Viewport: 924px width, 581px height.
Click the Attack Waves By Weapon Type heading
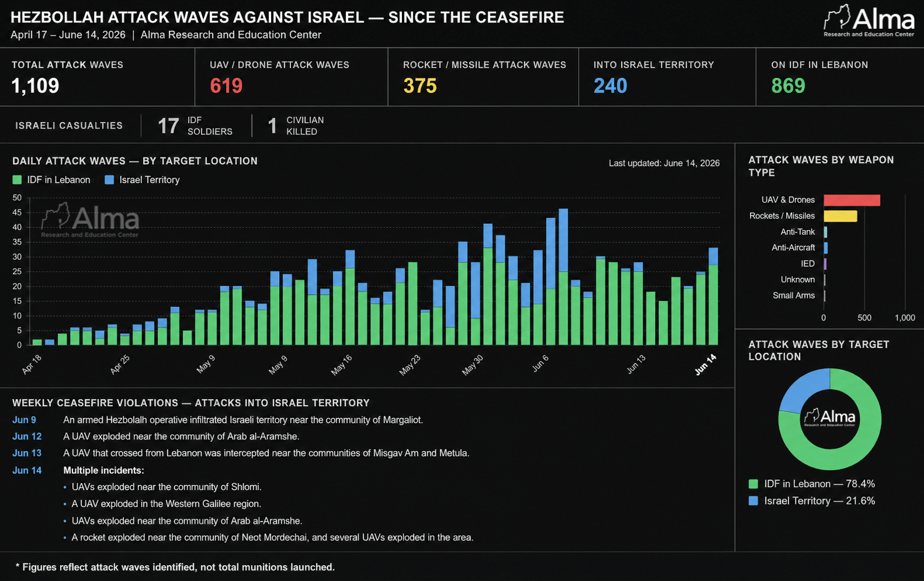pos(821,166)
